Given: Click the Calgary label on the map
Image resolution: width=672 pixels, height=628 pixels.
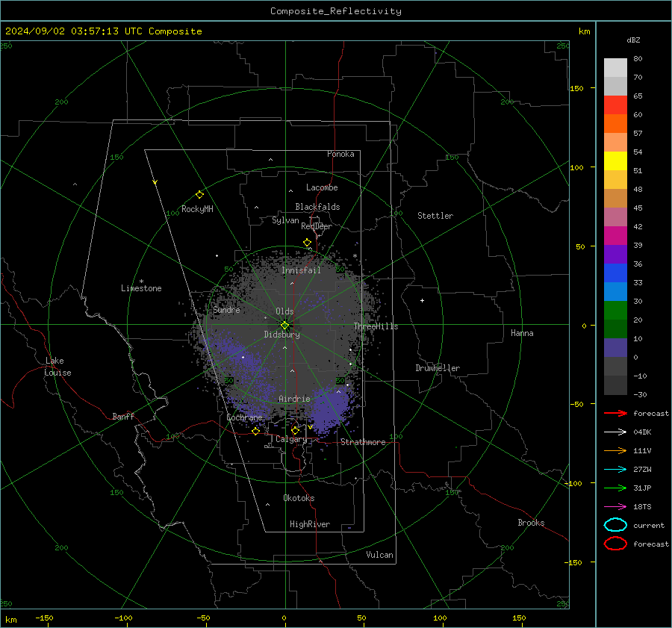Looking at the screenshot, I should coord(291,439).
